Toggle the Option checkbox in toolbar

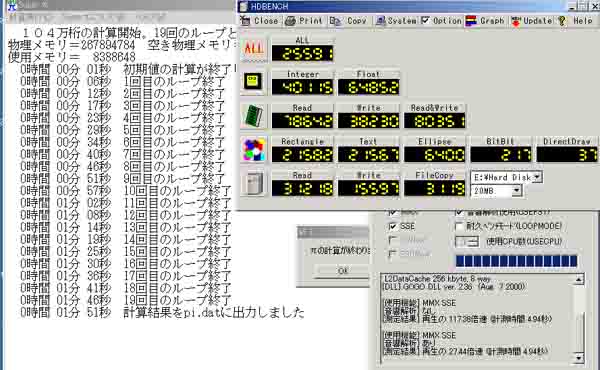pos(425,20)
